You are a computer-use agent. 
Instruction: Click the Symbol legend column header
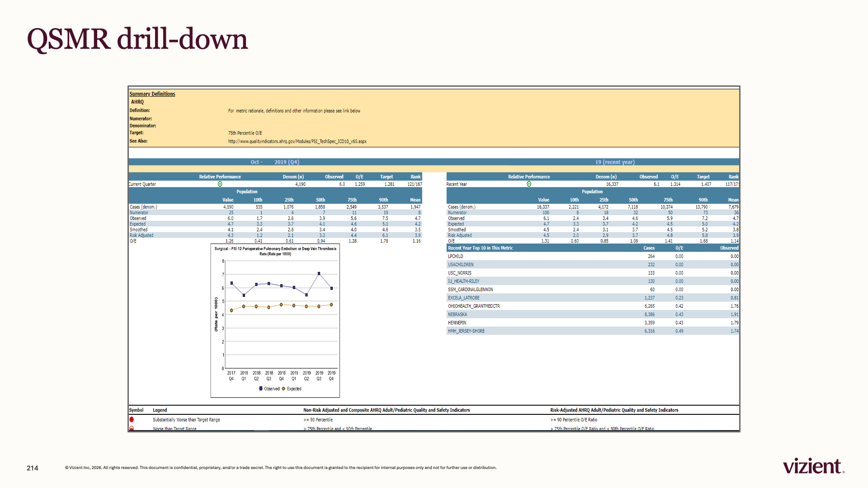click(136, 410)
